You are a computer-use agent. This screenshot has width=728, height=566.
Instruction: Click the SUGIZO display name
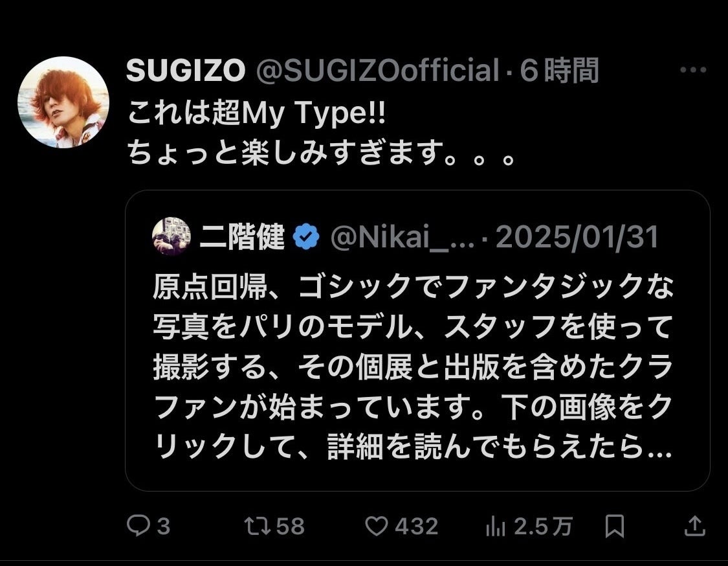185,71
